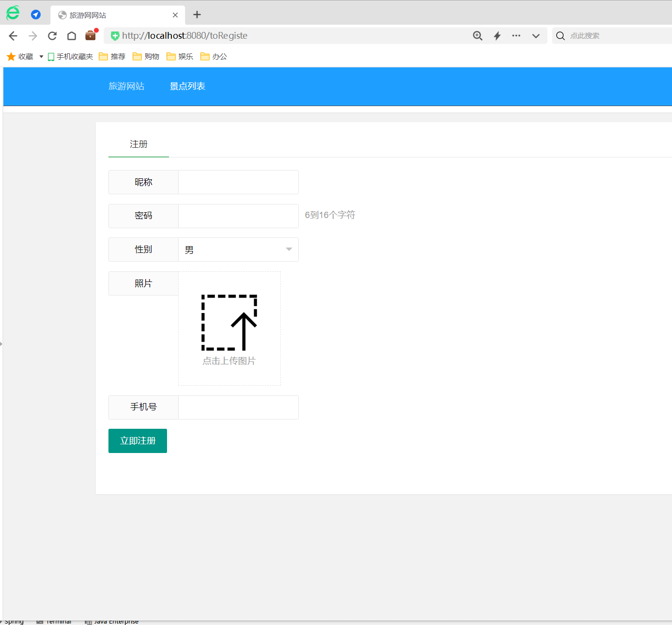Refresh the 旅游网站 page
Viewport: 672px width, 625px height.
pyautogui.click(x=52, y=35)
